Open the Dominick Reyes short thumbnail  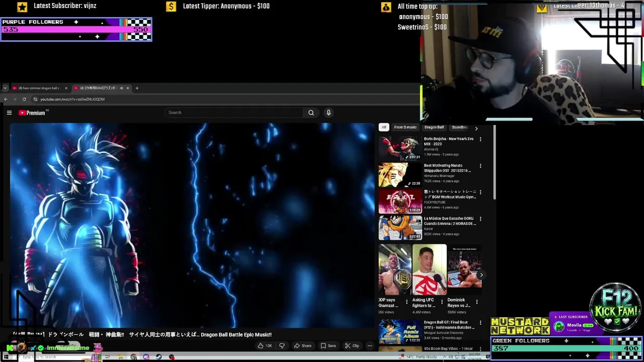click(x=464, y=270)
